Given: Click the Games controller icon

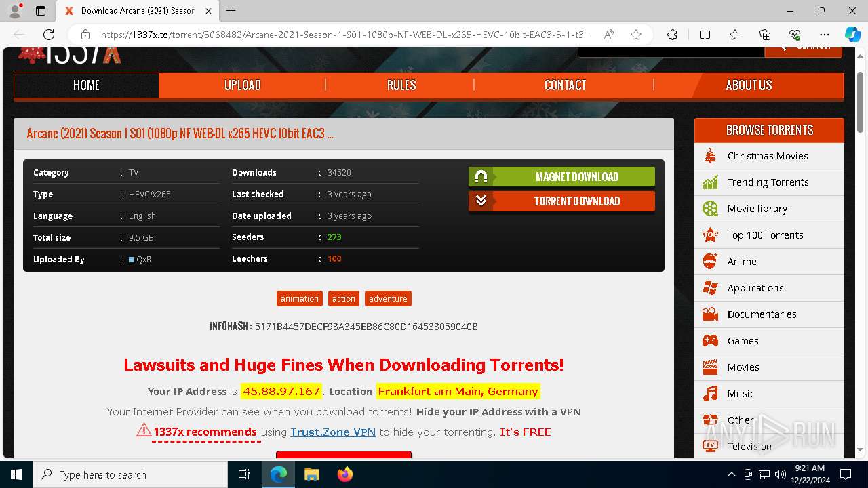Looking at the screenshot, I should (x=710, y=341).
